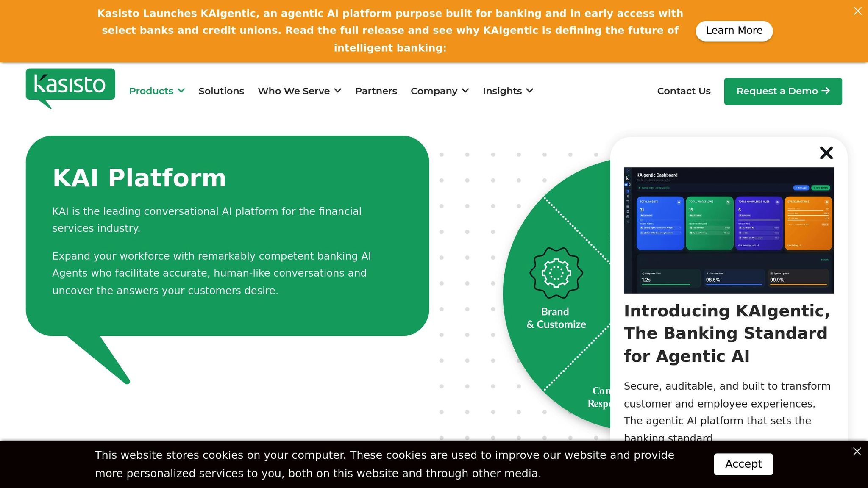
Task: Click the Kasisto Launches KAIgentic announcement text
Action: pos(390,30)
